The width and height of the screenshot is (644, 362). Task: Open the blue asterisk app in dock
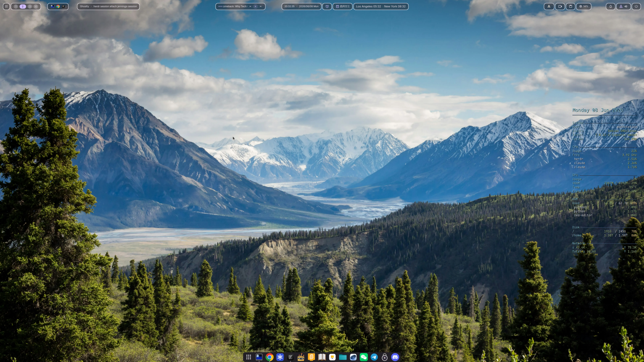280,357
